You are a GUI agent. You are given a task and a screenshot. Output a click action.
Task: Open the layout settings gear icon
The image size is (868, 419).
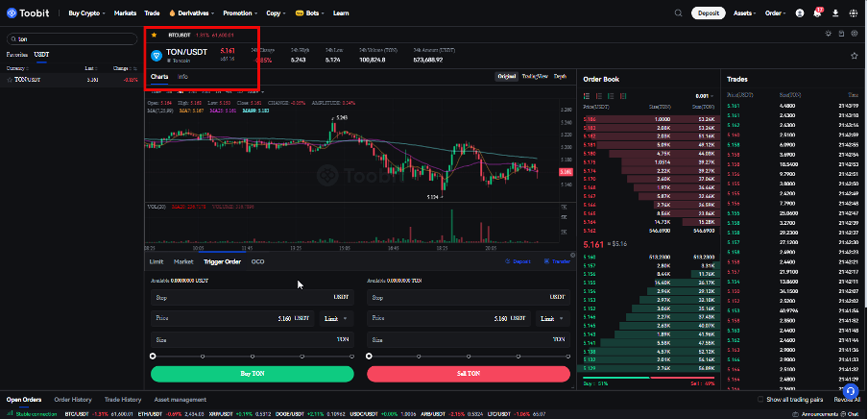pyautogui.click(x=855, y=34)
